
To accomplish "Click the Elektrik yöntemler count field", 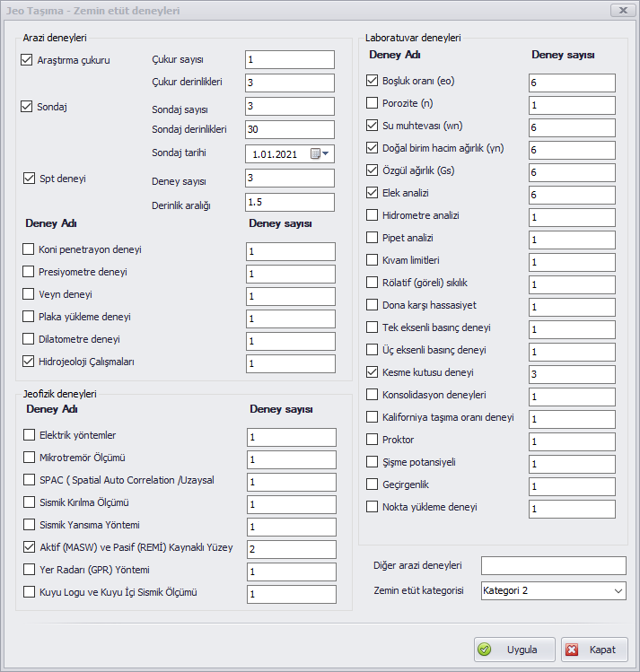I will point(292,437).
